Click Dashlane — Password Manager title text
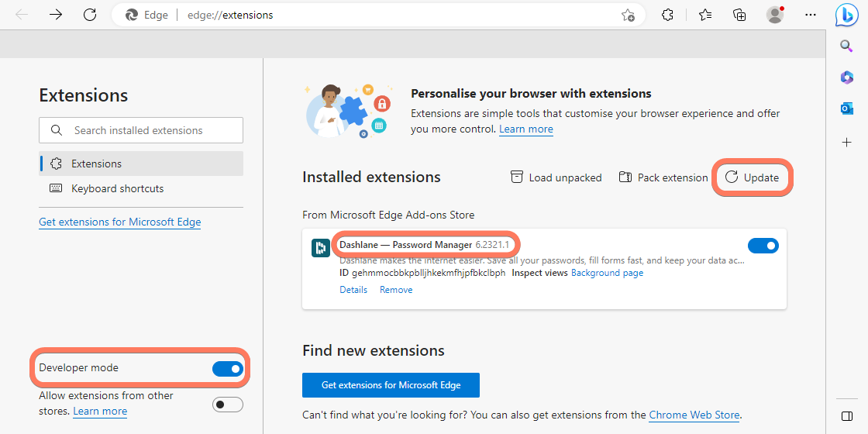Screen dimensions: 868x434 click(x=406, y=244)
